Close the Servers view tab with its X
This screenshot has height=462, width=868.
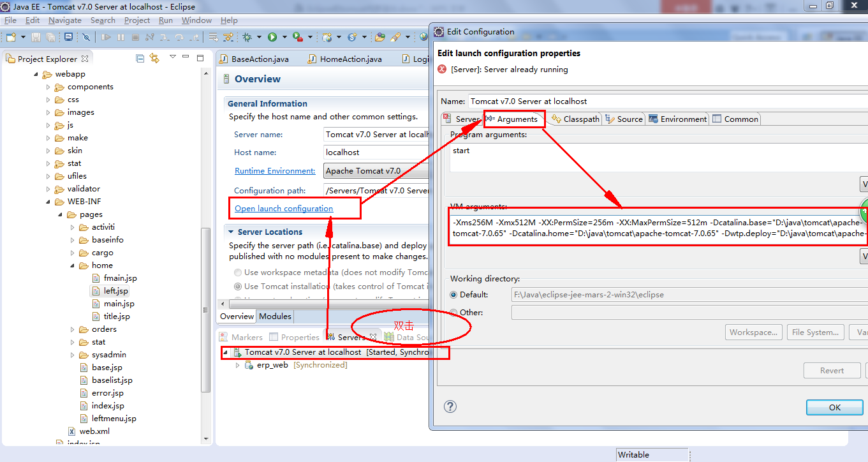point(374,337)
